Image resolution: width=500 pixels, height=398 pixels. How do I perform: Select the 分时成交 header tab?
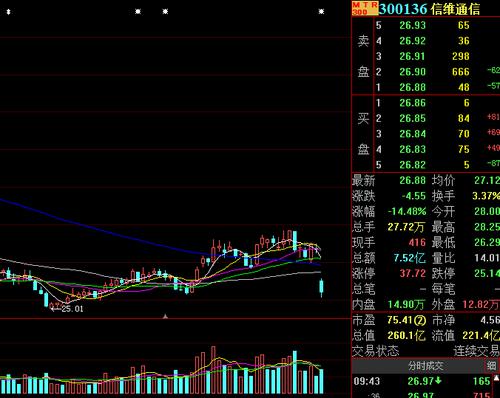426,366
